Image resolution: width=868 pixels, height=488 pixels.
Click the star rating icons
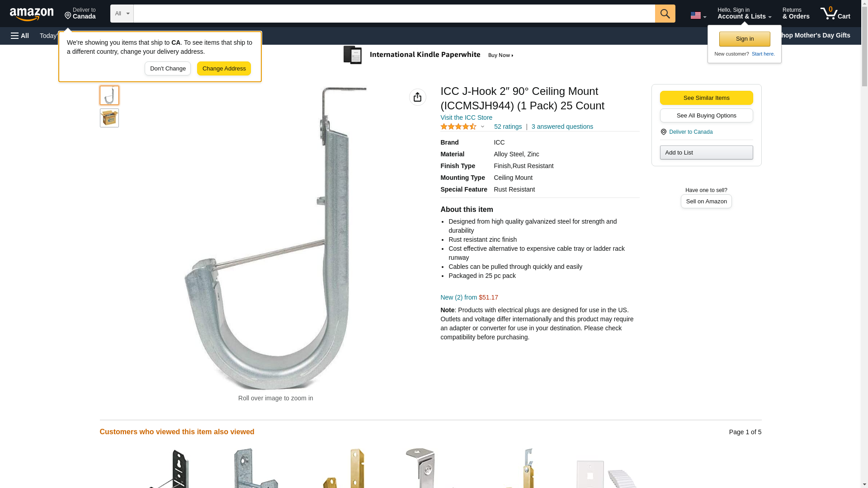(x=458, y=127)
